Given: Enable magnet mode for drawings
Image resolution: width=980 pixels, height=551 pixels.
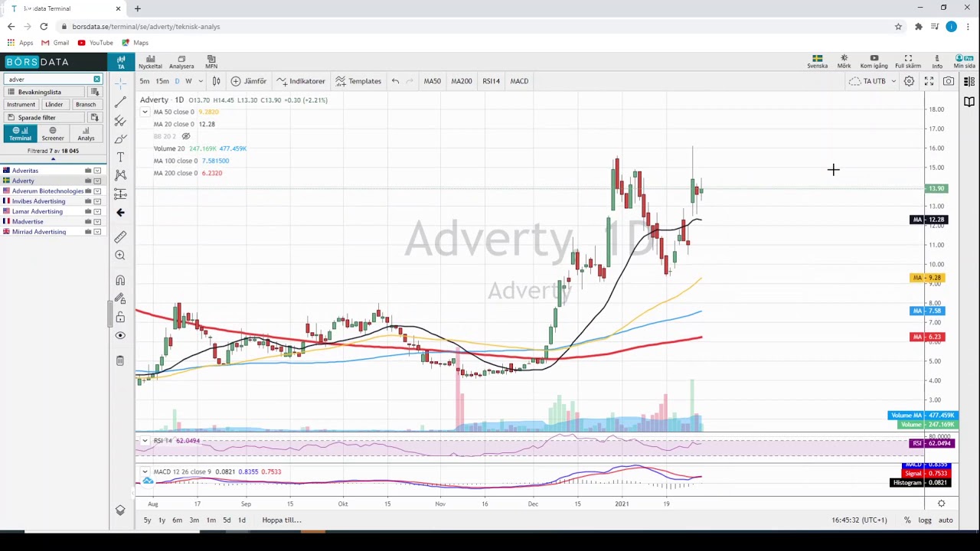Looking at the screenshot, I should 120,280.
